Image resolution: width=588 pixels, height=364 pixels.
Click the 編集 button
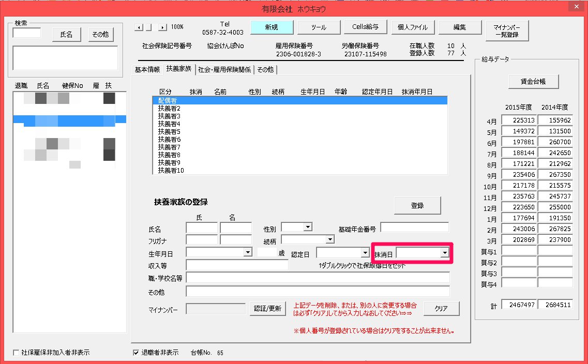pos(460,27)
